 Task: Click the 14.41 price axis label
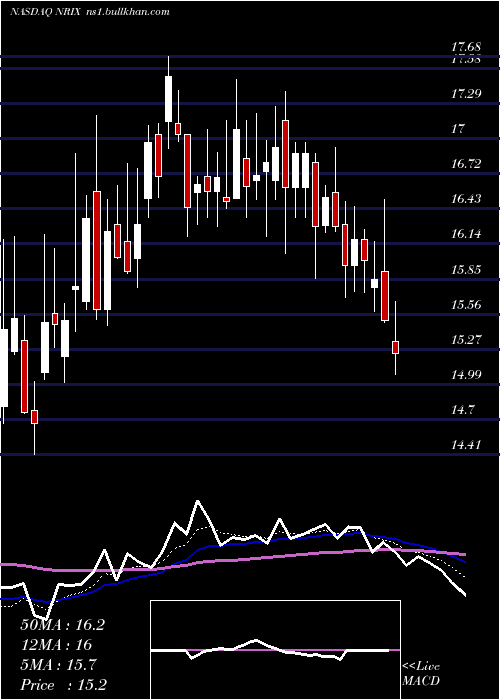466,445
